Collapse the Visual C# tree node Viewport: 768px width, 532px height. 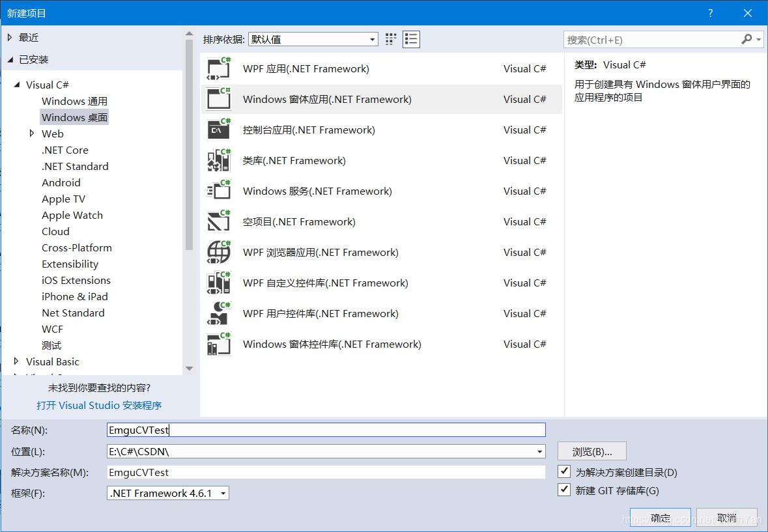point(17,85)
